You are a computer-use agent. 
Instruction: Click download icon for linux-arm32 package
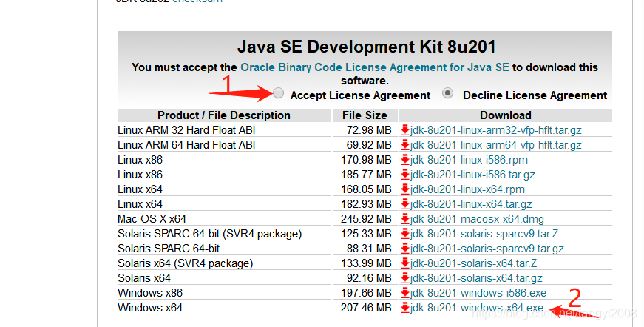405,130
